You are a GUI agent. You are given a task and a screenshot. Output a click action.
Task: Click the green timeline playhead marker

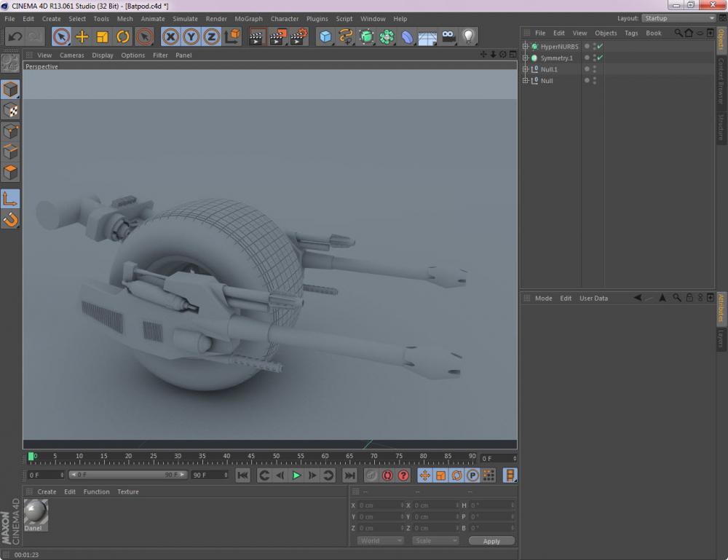point(31,457)
